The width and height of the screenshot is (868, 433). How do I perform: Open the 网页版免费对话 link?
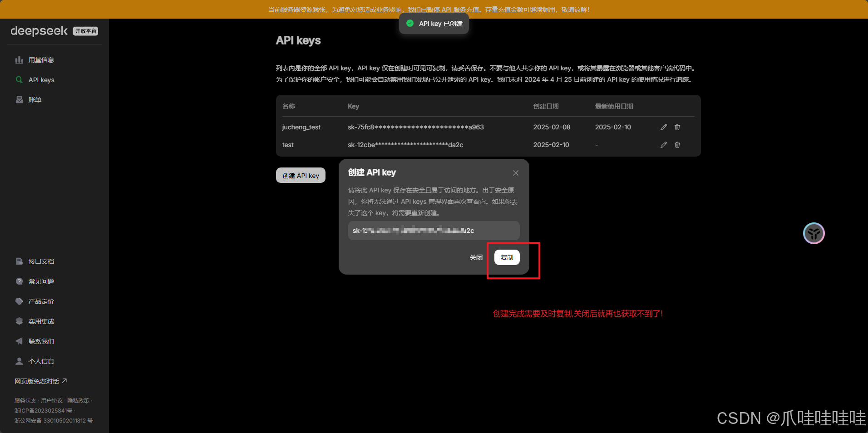(41, 381)
